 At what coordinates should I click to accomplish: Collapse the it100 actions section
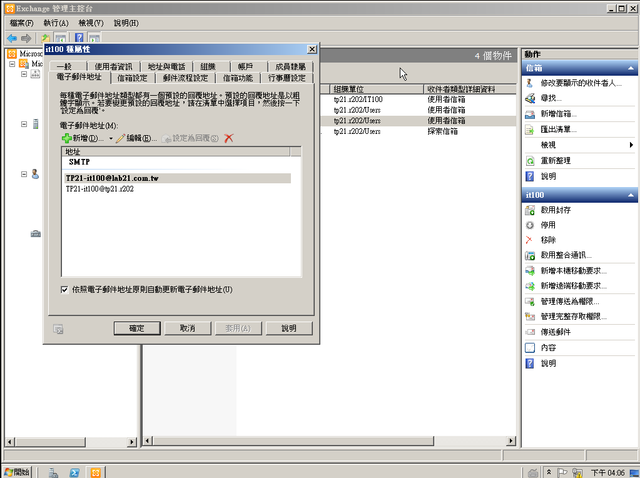[631, 196]
